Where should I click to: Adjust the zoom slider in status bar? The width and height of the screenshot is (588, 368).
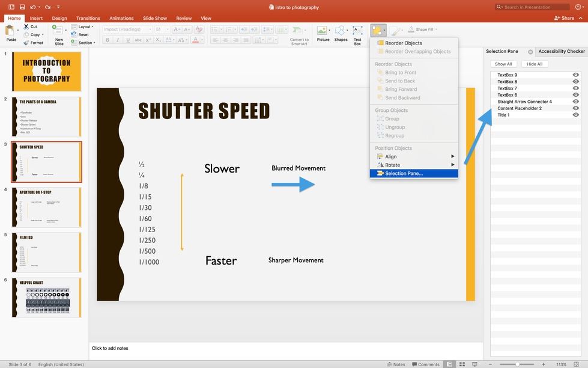[517, 364]
